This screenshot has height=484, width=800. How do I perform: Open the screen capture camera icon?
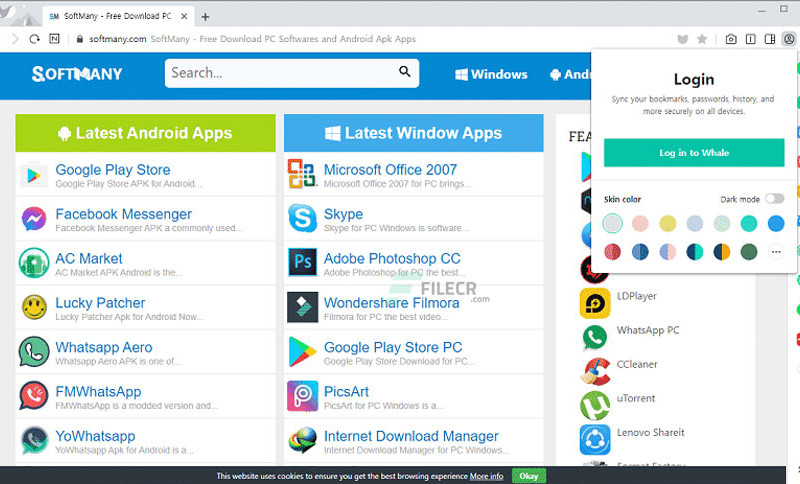coord(731,39)
